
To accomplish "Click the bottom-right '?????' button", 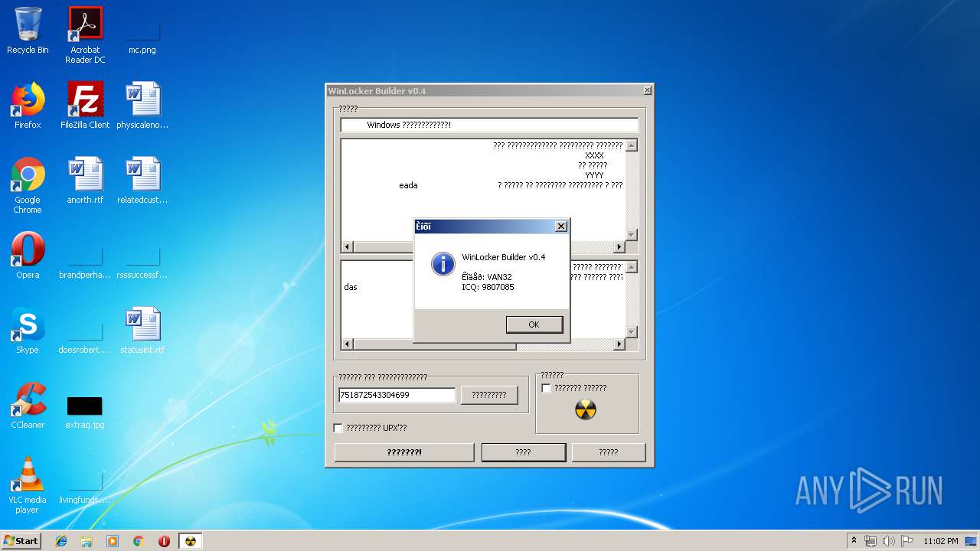I will tap(609, 452).
